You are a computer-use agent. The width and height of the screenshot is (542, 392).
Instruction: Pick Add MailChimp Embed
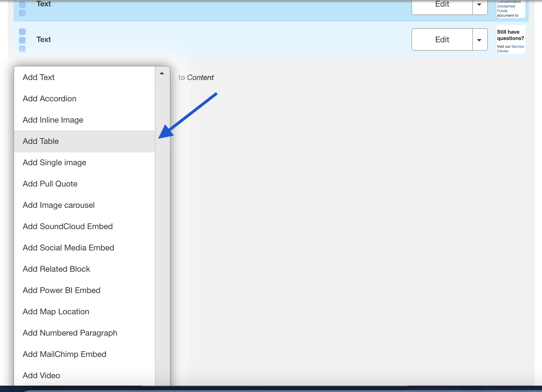click(x=84, y=354)
